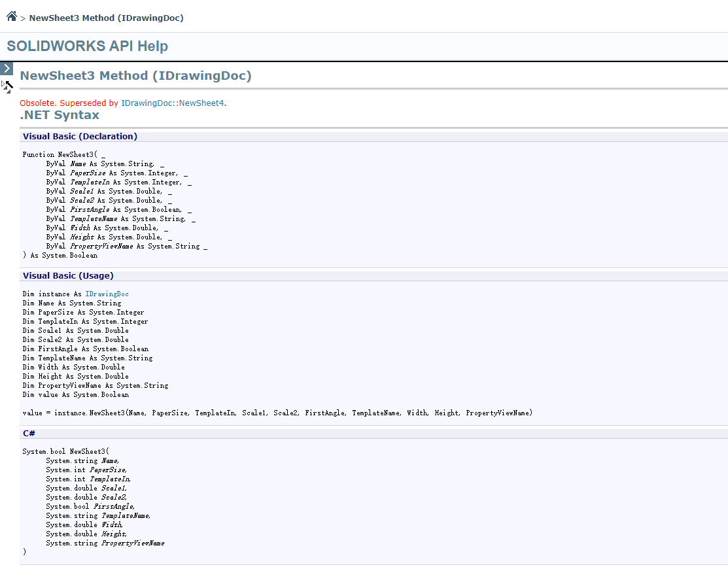Click 'System.bool NewSheet3(' C# line
728x567 pixels.
pyautogui.click(x=66, y=451)
